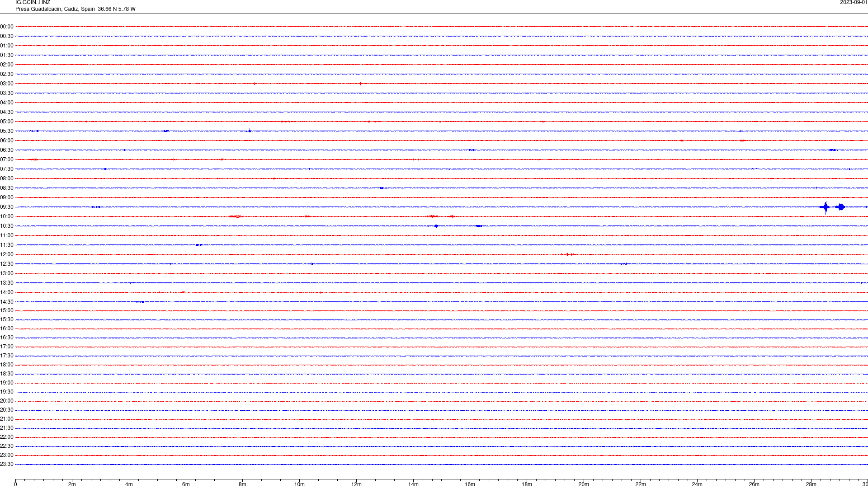This screenshot has height=488, width=868.
Task: Select the 14:30 trace time label
Action: pyautogui.click(x=7, y=302)
